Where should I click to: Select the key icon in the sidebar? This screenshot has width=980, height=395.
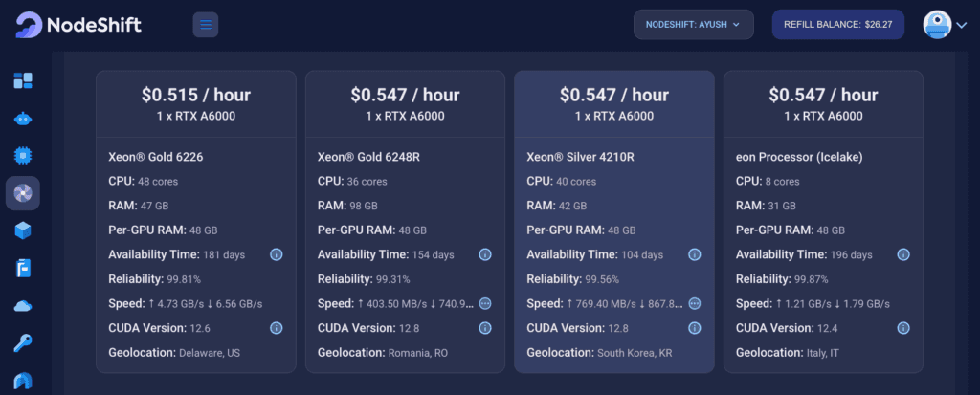23,343
